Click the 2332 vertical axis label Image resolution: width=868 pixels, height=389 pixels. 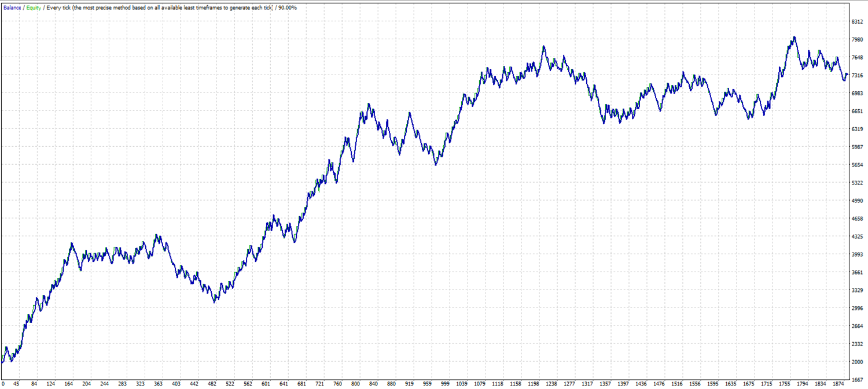(858, 344)
